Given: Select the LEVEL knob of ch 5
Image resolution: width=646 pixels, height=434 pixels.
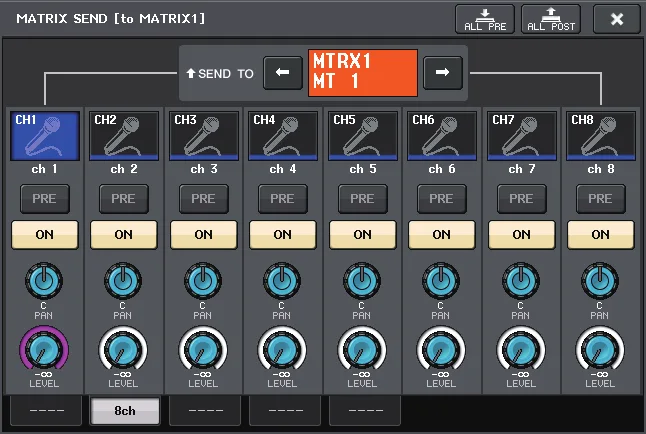Looking at the screenshot, I should (x=362, y=348).
